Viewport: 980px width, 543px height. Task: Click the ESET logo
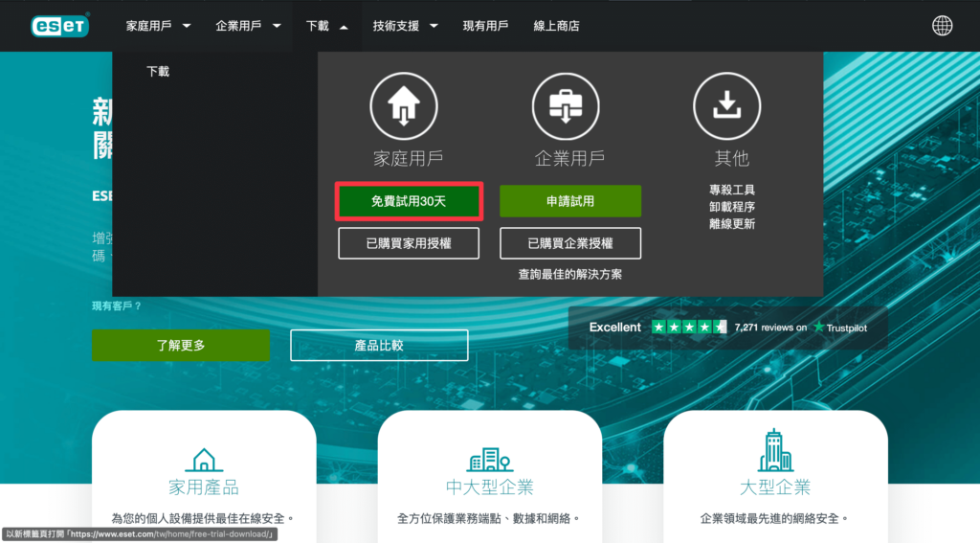(60, 25)
